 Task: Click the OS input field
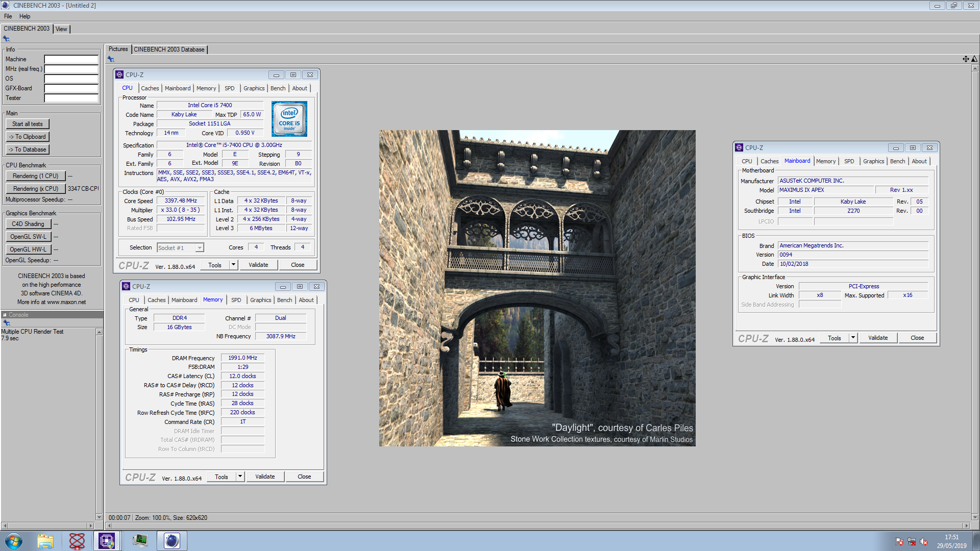[71, 79]
